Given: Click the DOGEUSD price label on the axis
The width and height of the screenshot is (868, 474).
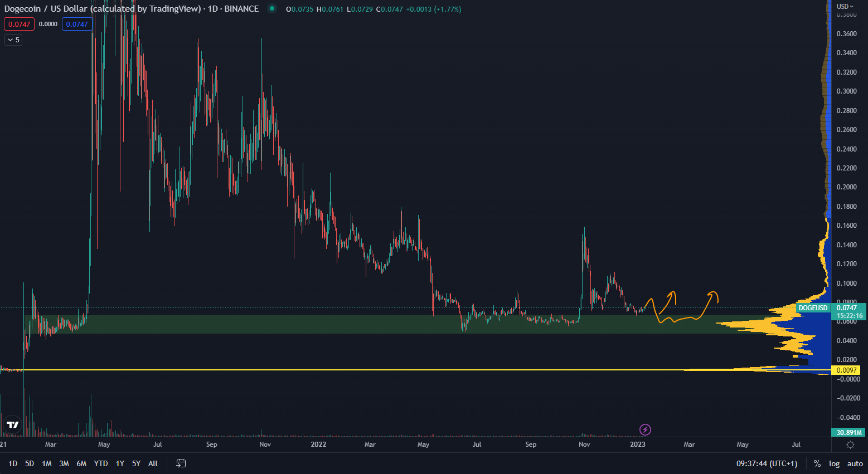Looking at the screenshot, I should (812, 308).
